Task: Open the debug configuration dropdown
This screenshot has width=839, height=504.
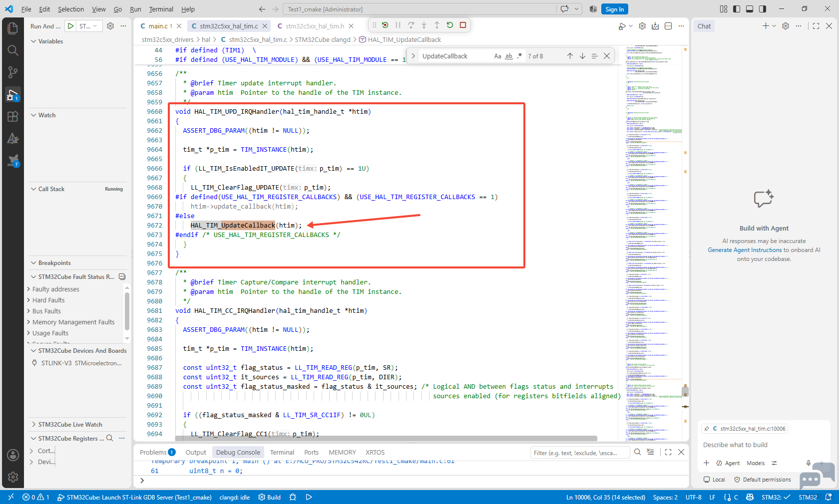Action: coord(90,26)
